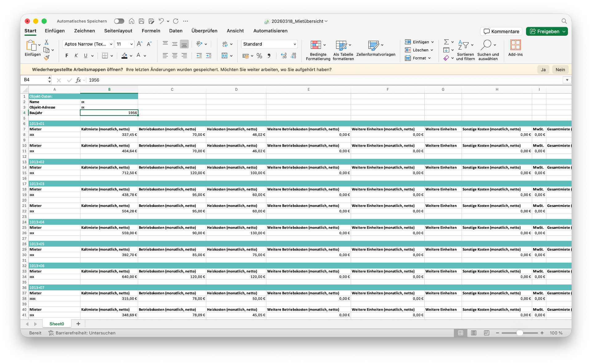Expand the font color dropdown arrow
This screenshot has width=592, height=364.
[145, 56]
